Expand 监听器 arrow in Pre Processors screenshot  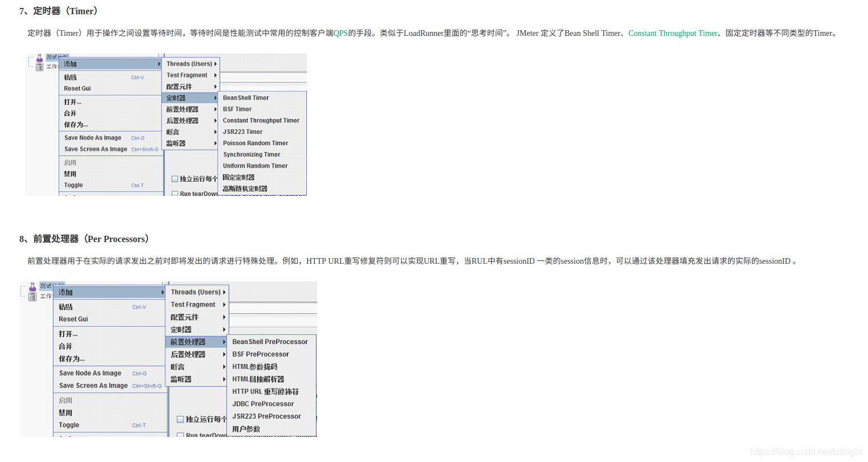point(224,379)
